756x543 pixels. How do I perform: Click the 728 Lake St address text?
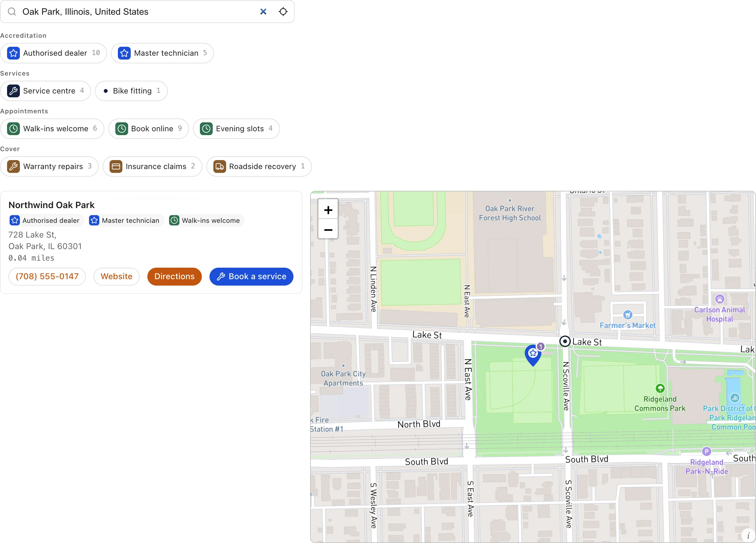32,235
